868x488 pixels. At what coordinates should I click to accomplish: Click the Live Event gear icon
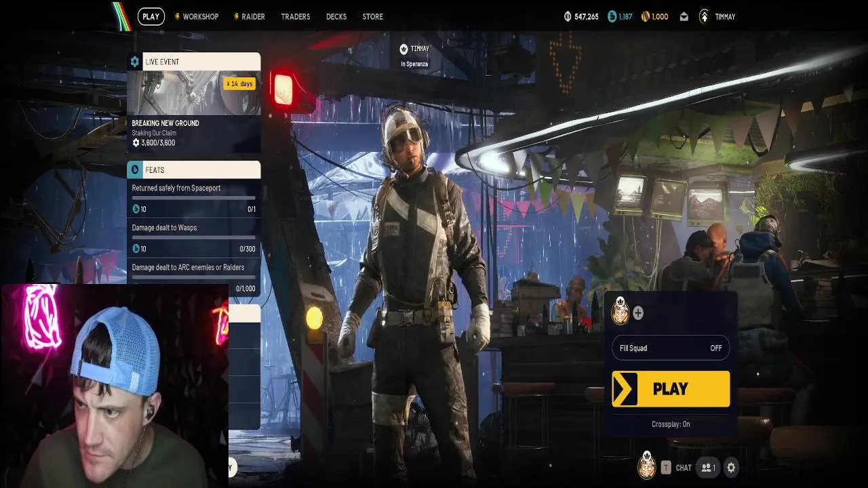(134, 62)
